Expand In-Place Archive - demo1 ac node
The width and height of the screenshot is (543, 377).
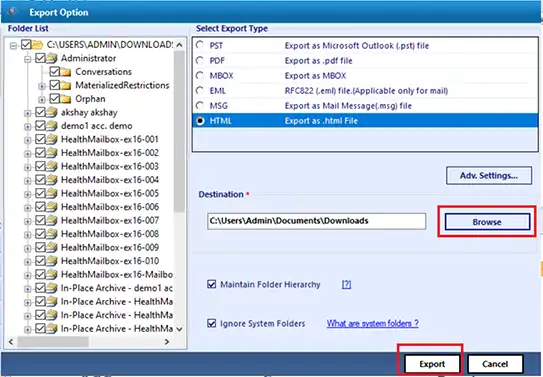coord(27,289)
